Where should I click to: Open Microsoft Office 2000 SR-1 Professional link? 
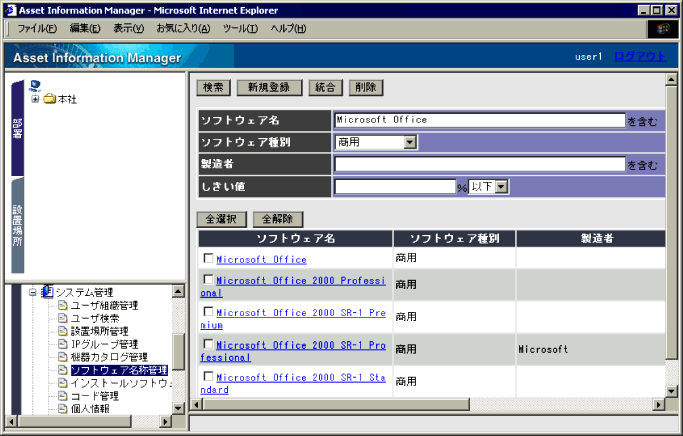pos(293,351)
